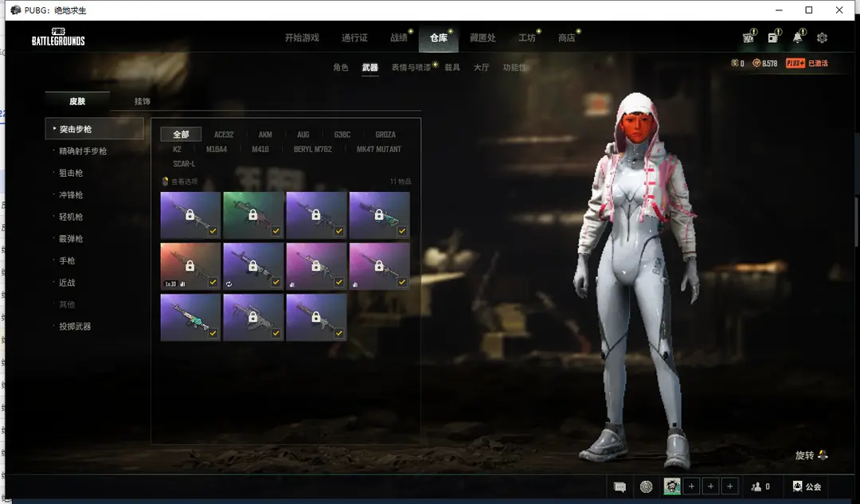Open the chat bubble icon

pos(620,486)
